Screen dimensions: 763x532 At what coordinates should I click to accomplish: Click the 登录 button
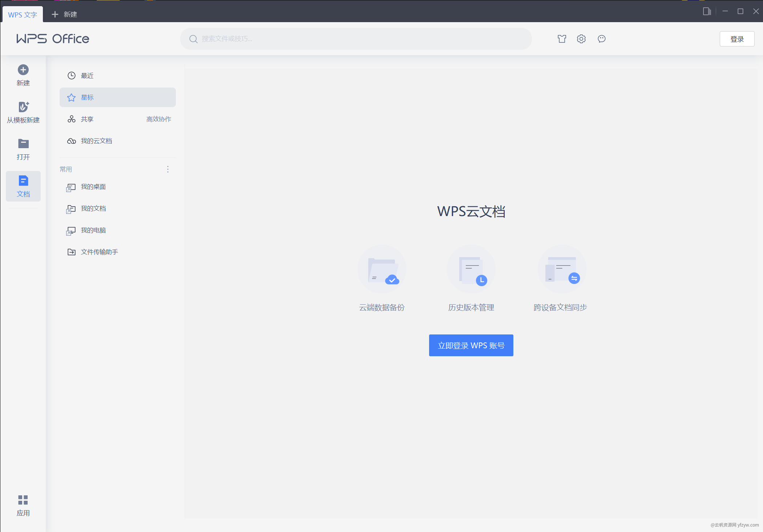[737, 39]
